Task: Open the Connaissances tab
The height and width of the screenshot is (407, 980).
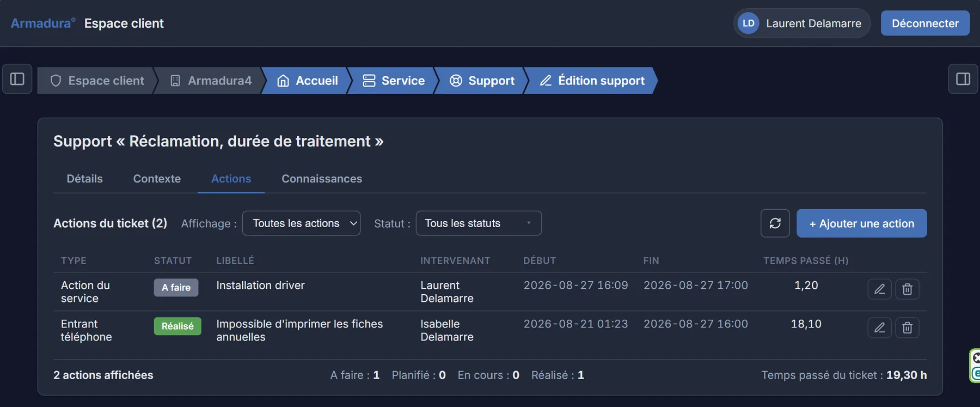Action: [322, 179]
